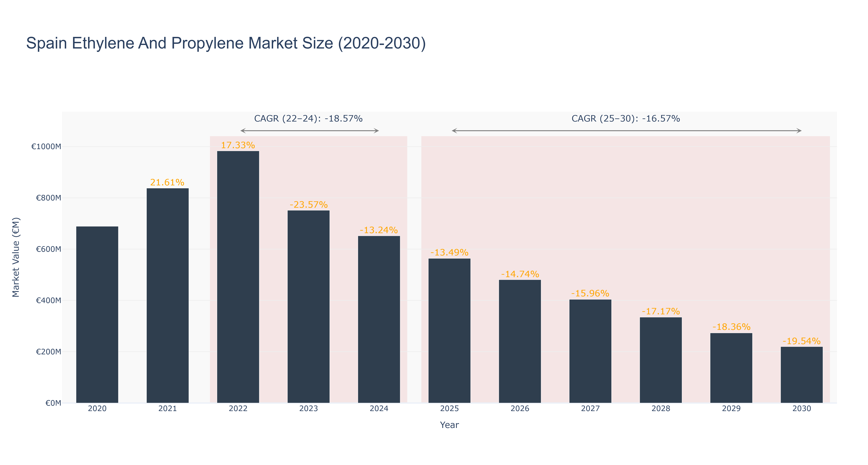Click the 2022 x-axis label

[x=238, y=409]
